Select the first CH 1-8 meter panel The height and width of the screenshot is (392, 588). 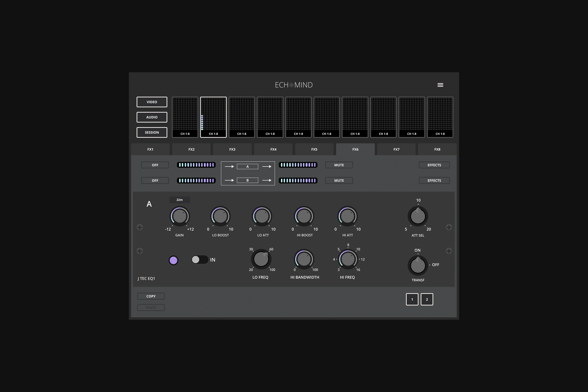185,117
